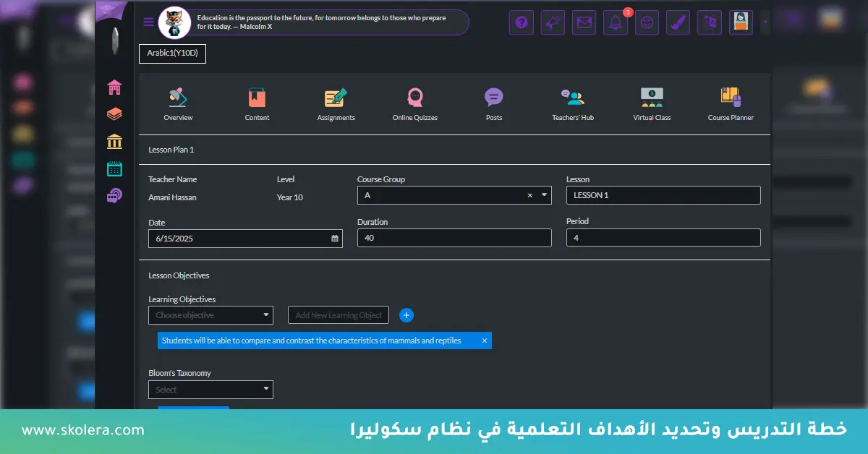Expand the Course Group dropdown
Viewport: 868px width, 454px height.
click(x=544, y=195)
